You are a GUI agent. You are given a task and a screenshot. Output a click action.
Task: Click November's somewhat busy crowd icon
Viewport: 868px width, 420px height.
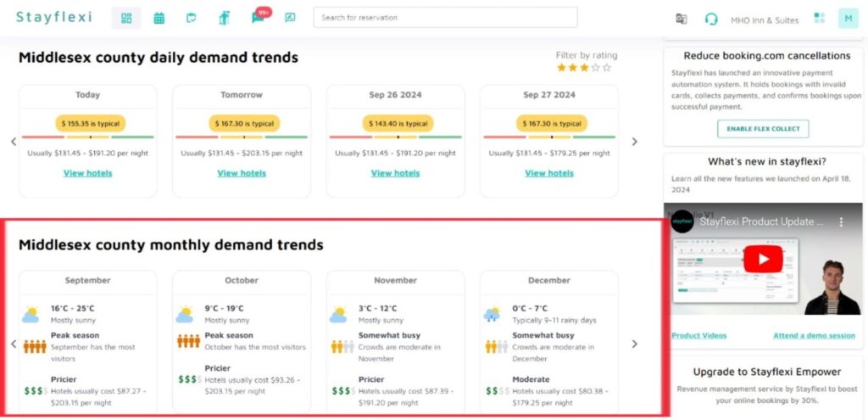(x=342, y=346)
